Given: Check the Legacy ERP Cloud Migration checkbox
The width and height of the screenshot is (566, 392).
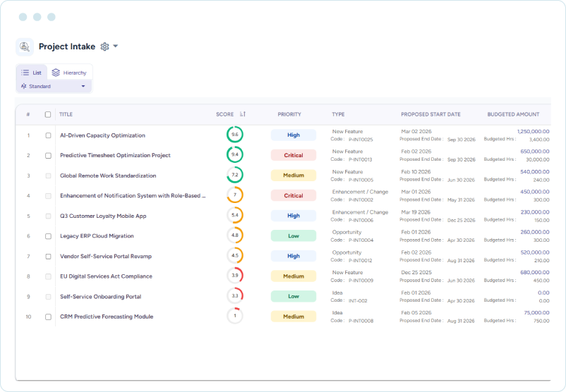Looking at the screenshot, I should pos(48,236).
